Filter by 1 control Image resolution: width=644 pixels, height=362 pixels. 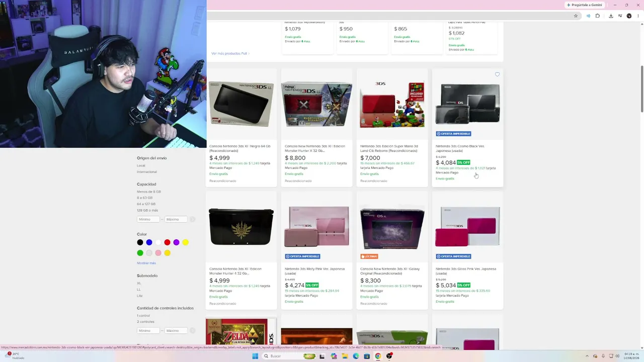[143, 315]
